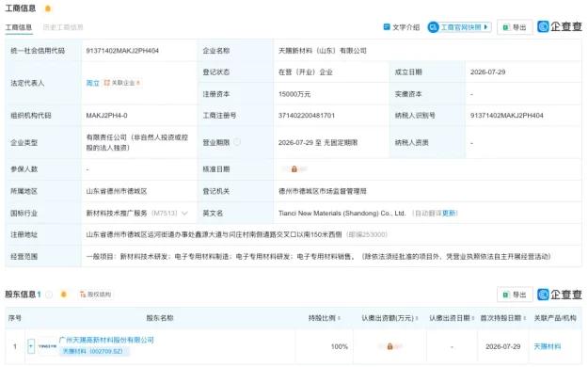The height and width of the screenshot is (367, 588).
Task: Select English name Tianci New Materials (Shandong) Co., Ltd.
Action: click(342, 214)
